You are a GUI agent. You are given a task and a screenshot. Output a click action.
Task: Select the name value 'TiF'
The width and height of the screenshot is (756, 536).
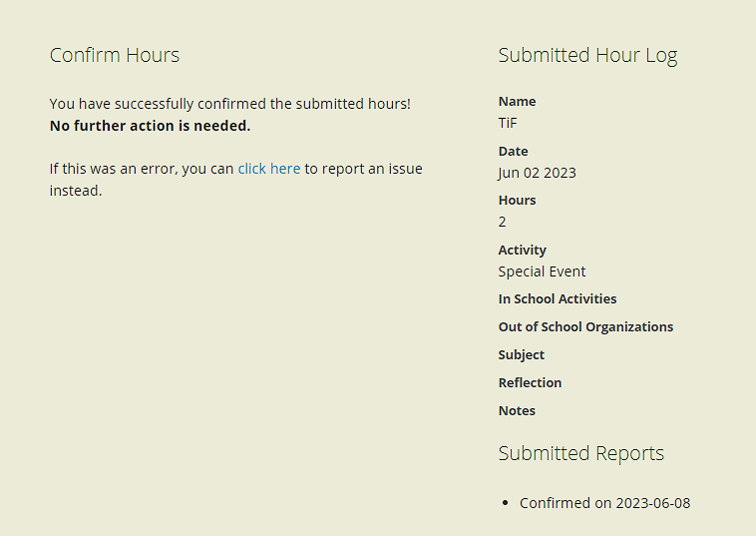508,123
